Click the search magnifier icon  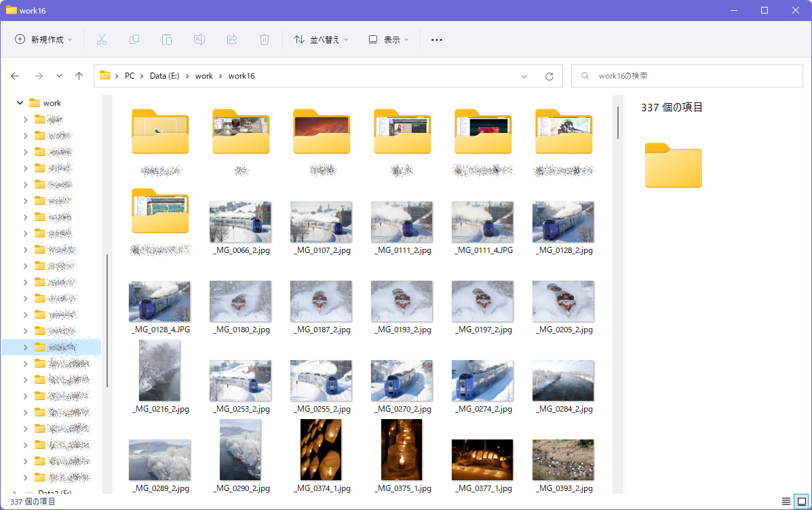[585, 76]
